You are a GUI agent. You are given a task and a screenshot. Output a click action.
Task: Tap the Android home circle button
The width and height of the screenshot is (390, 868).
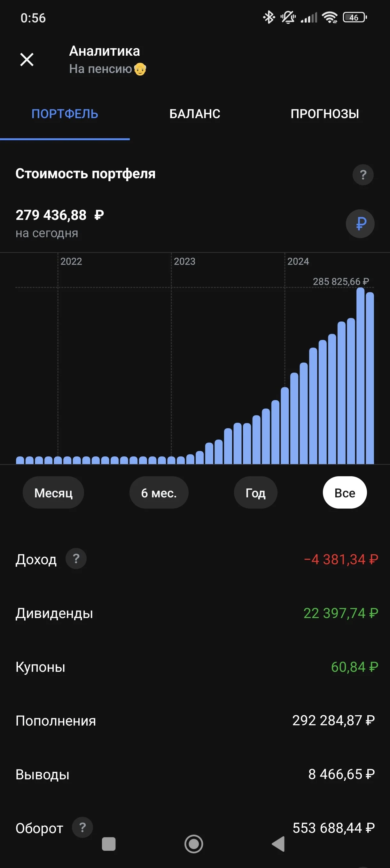tap(194, 844)
